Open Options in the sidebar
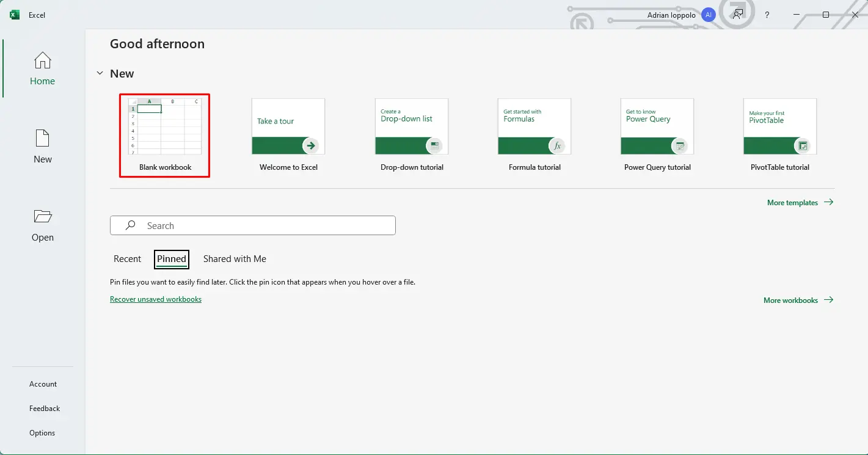This screenshot has width=868, height=455. coord(42,433)
